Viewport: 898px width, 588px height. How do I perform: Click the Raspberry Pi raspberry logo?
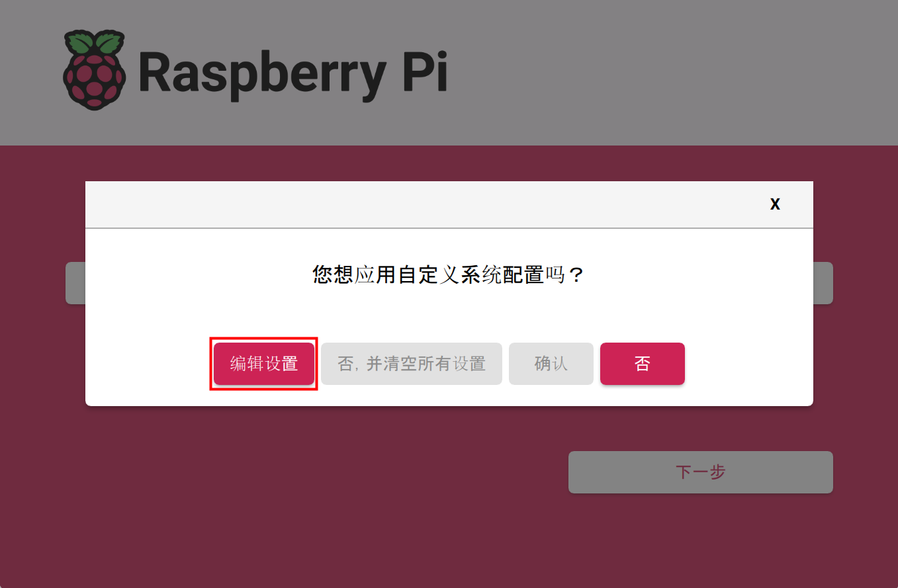point(94,70)
